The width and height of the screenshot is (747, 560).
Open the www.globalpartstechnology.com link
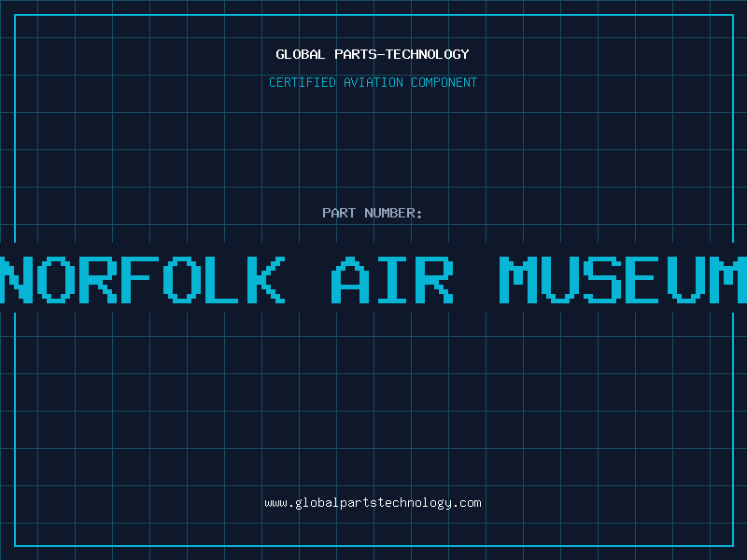point(373,503)
